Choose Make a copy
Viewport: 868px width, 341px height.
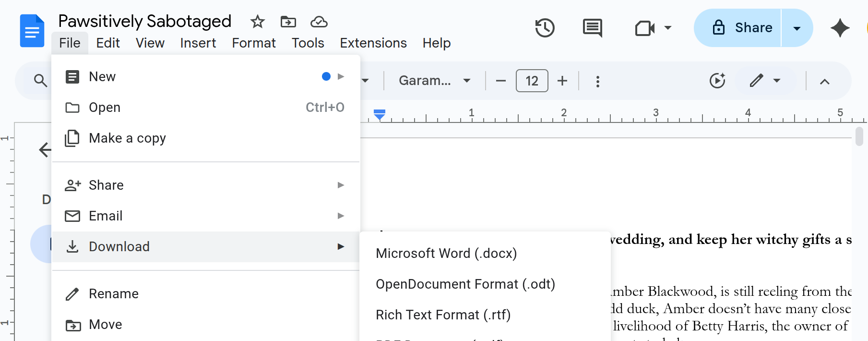[206, 138]
